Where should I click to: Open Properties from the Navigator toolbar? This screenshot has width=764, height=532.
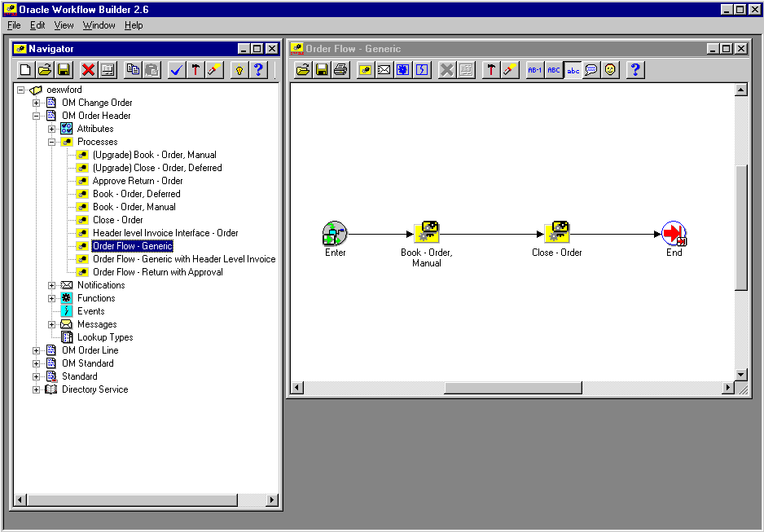coord(108,70)
